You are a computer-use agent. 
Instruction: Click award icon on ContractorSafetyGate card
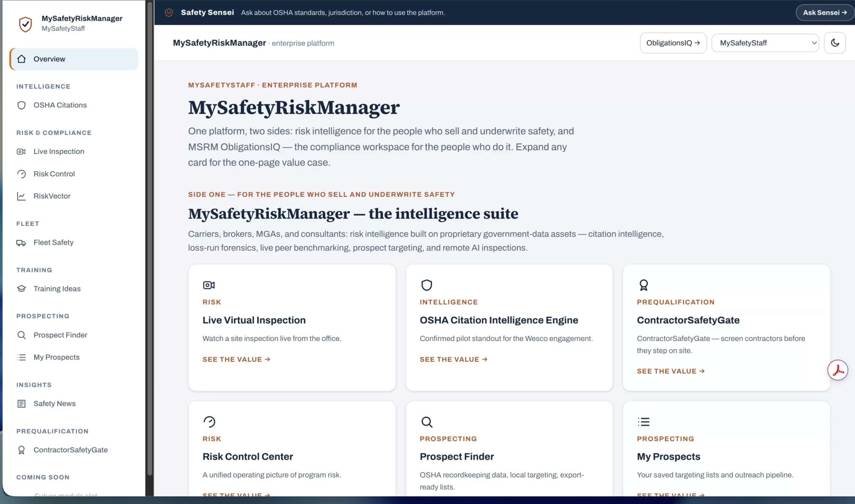(x=643, y=285)
